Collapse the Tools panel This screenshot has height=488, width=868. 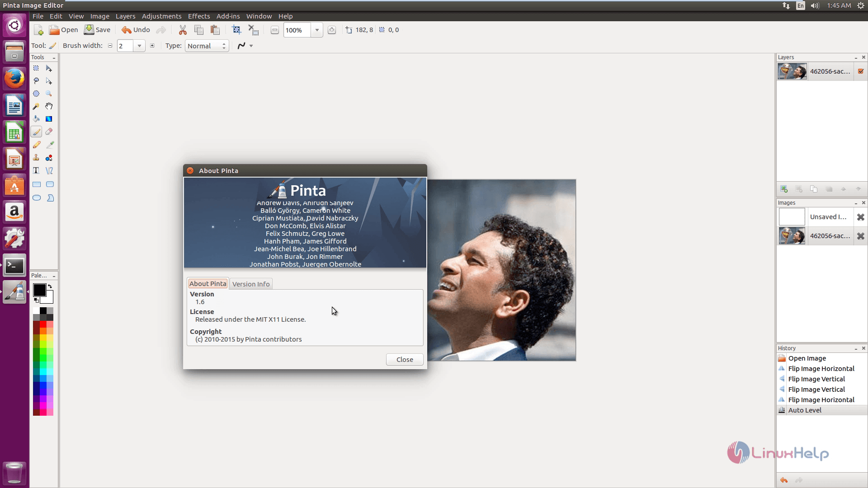[54, 57]
